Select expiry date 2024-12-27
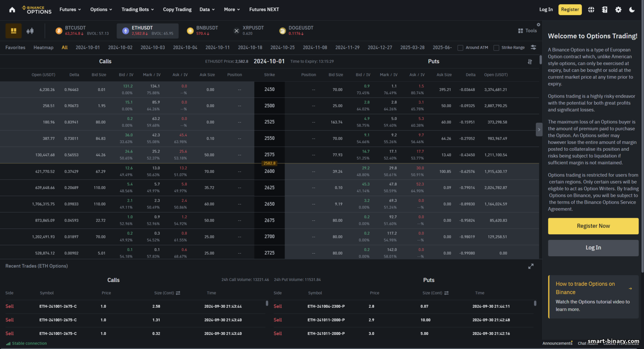 380,47
